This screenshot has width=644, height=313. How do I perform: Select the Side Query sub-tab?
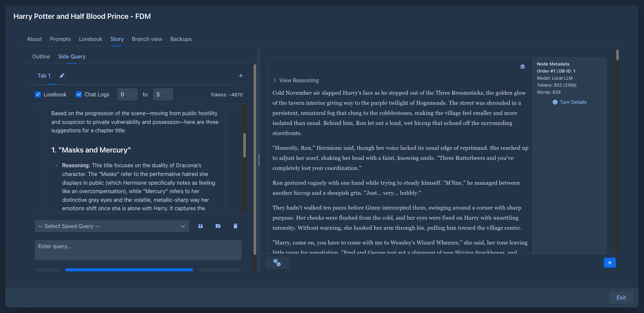72,56
